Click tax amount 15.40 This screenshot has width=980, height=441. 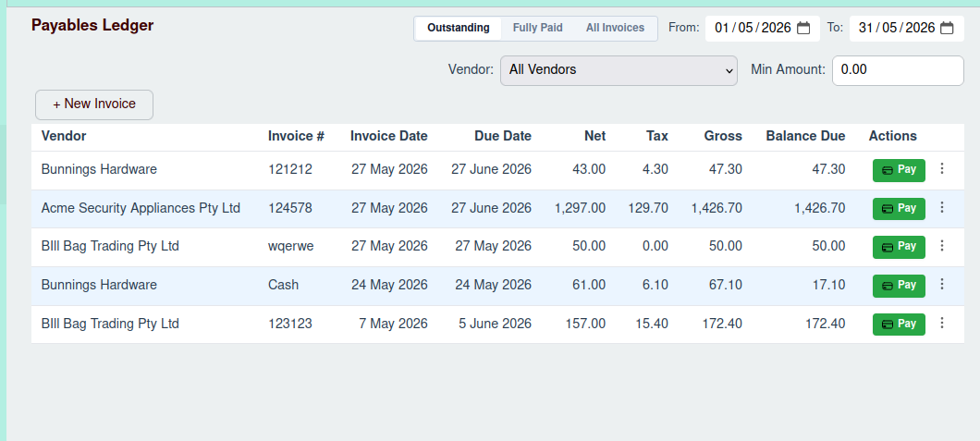[652, 324]
